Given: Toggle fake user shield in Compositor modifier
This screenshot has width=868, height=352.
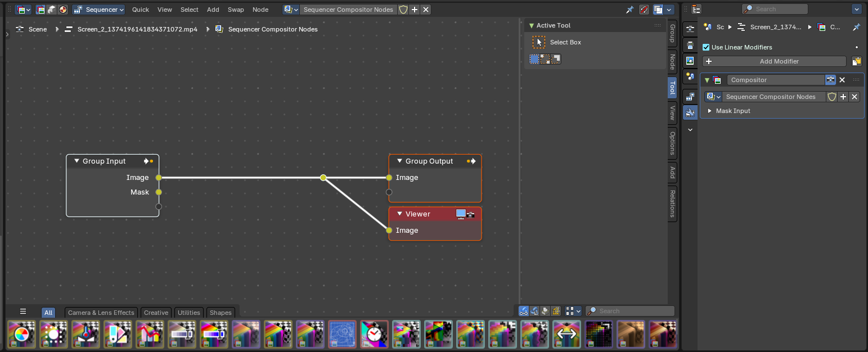Looking at the screenshot, I should [x=832, y=97].
